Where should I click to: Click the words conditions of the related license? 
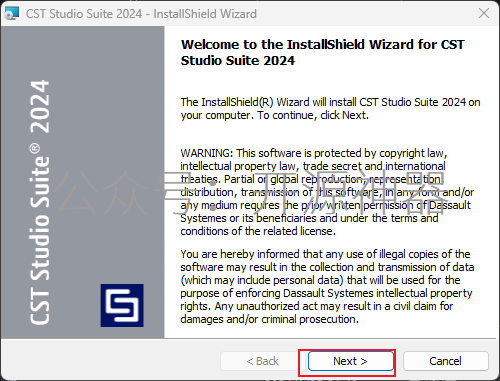pos(258,231)
